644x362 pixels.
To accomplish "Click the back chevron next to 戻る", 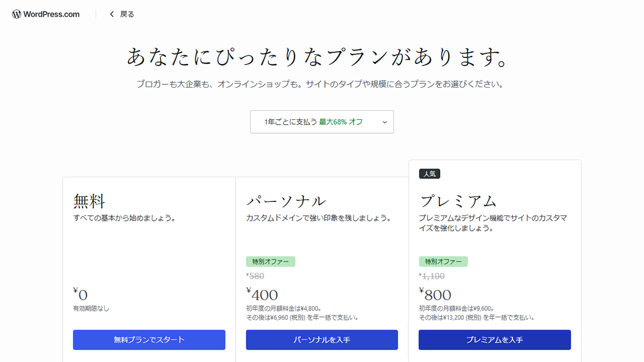I will click(111, 14).
